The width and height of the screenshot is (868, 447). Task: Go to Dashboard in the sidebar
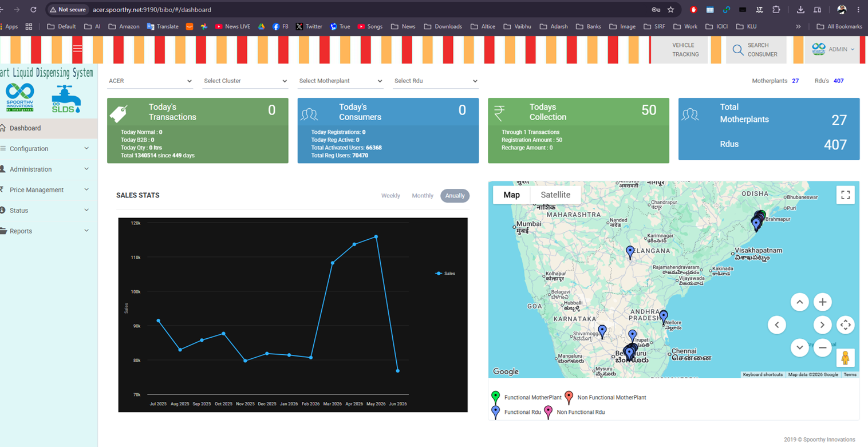click(x=49, y=128)
